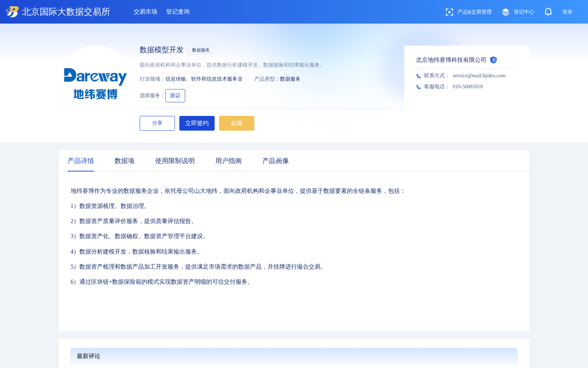The height and width of the screenshot is (368, 588).
Task: Click the 立即签约 button
Action: 197,123
